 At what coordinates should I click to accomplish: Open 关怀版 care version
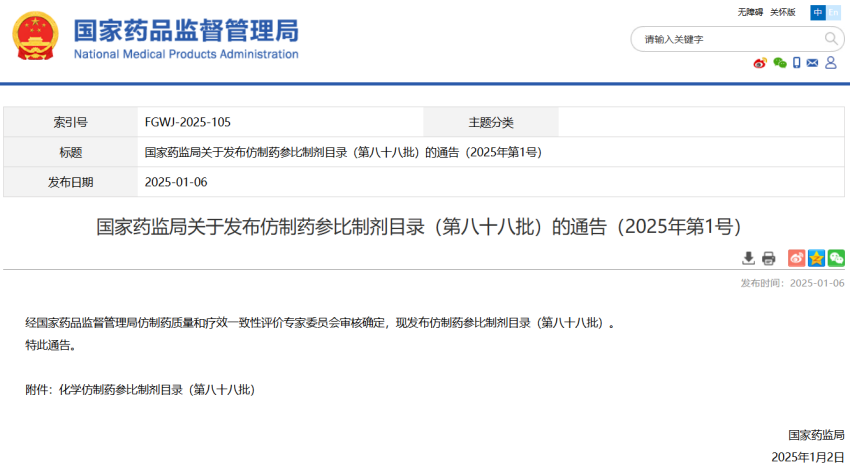coord(783,12)
